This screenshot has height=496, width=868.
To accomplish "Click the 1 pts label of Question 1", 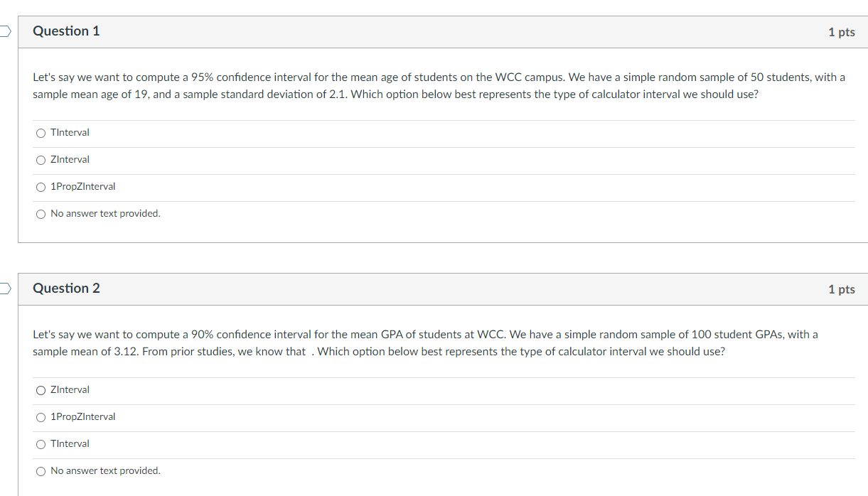I will 842,32.
